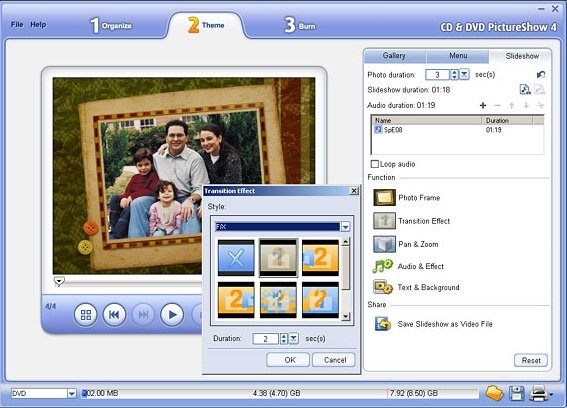This screenshot has width=567, height=408.
Task: Play the slideshow preview
Action: [172, 315]
